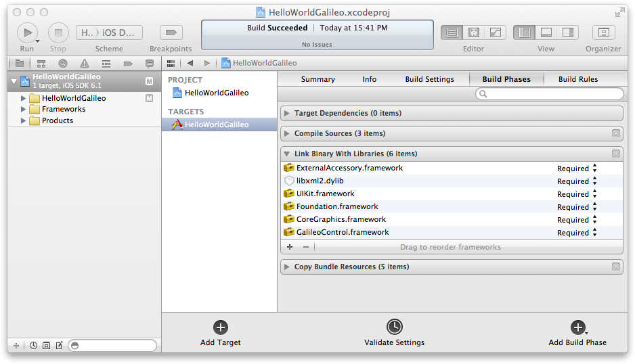Filter navigator by recent files clock icon

[x=33, y=346]
